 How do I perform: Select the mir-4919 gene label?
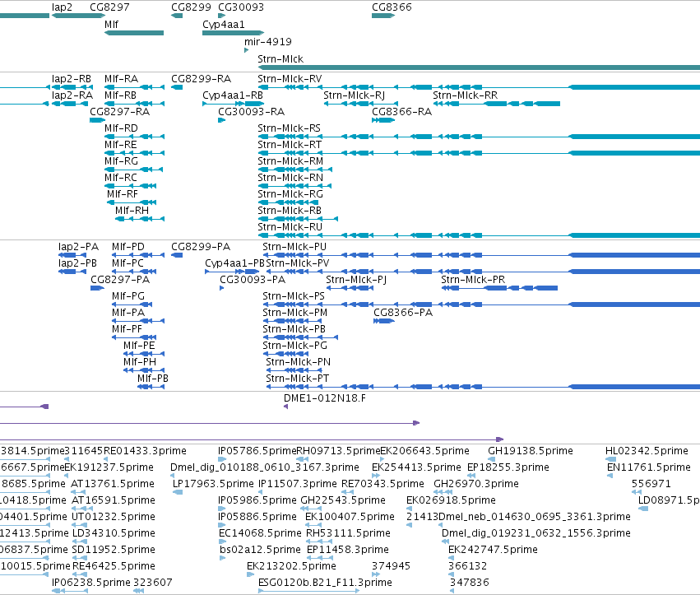tap(268, 41)
